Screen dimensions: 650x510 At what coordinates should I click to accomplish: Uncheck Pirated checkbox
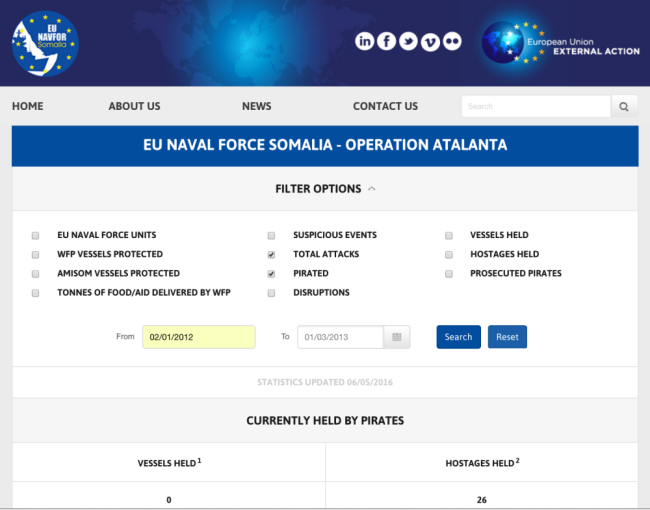click(x=271, y=274)
